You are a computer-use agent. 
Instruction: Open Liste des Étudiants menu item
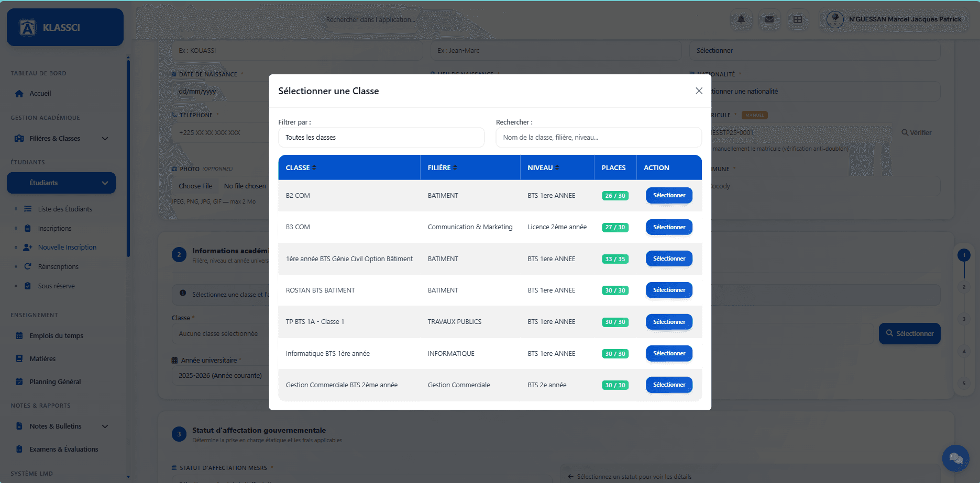(65, 209)
